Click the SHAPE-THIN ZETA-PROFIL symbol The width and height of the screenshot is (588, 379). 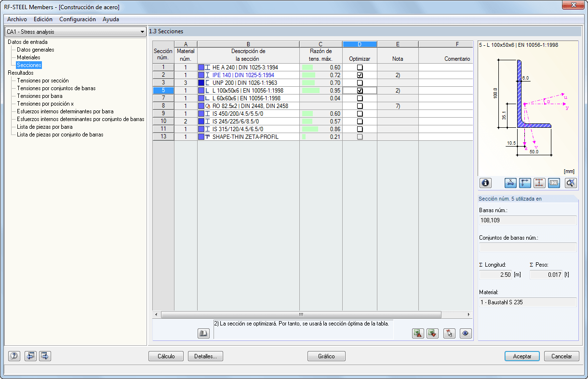point(208,137)
